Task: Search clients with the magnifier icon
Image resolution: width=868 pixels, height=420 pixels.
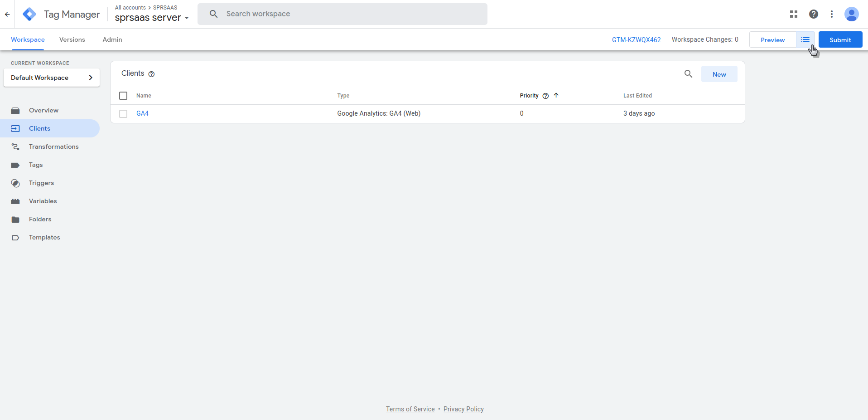Action: click(x=688, y=74)
